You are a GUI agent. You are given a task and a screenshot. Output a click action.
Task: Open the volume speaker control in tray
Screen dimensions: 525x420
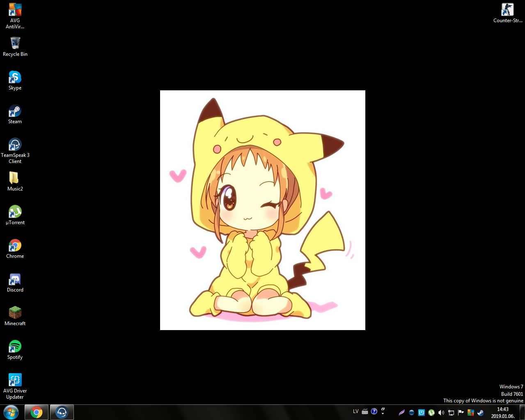tap(441, 413)
